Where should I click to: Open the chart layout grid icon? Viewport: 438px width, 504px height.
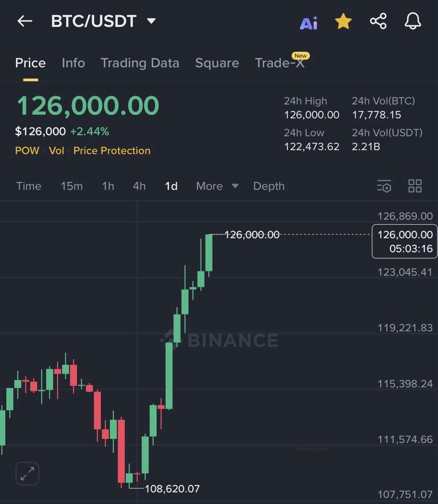(415, 186)
